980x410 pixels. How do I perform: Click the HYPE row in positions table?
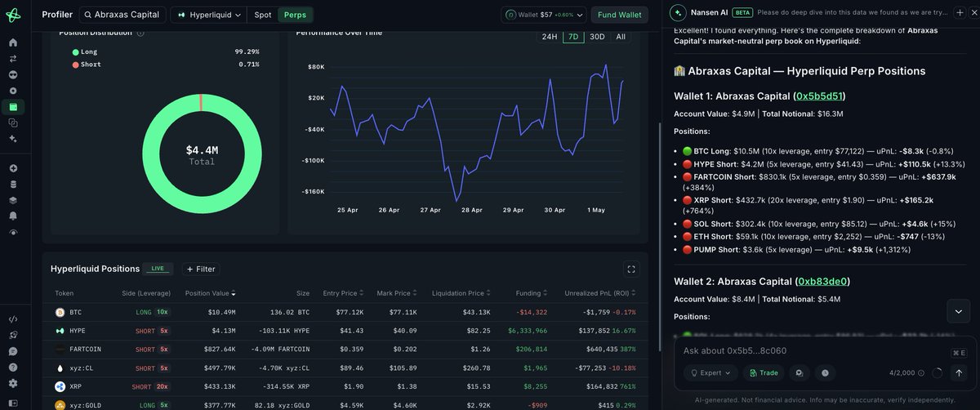pos(345,331)
